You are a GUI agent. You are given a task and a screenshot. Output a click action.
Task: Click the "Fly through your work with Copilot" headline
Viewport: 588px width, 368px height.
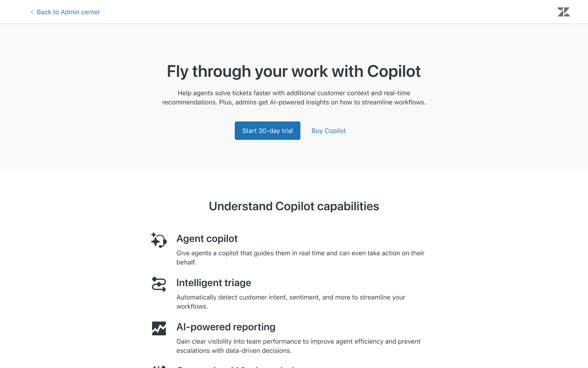point(294,71)
